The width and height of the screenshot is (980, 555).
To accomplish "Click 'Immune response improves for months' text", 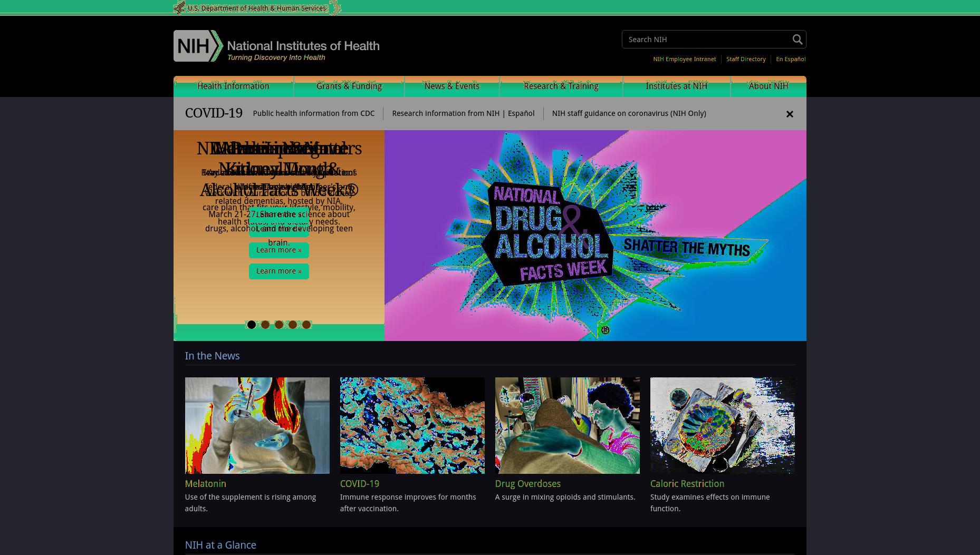I will 408,503.
